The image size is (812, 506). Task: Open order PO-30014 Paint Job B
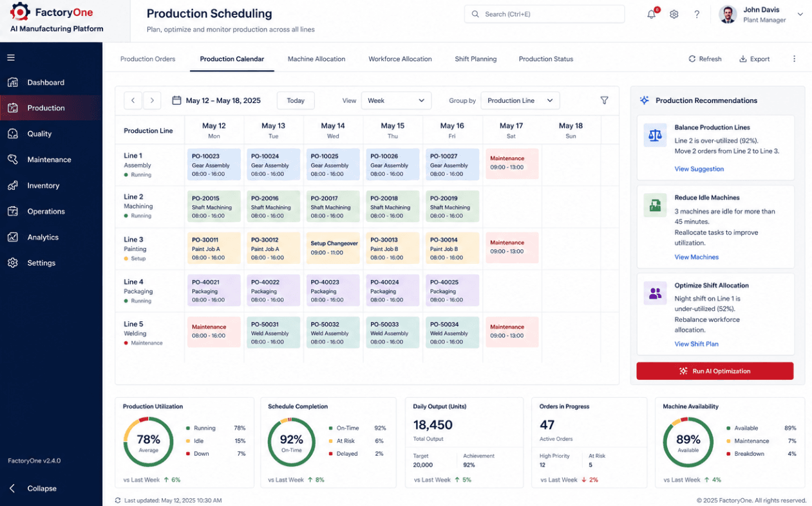click(x=452, y=248)
